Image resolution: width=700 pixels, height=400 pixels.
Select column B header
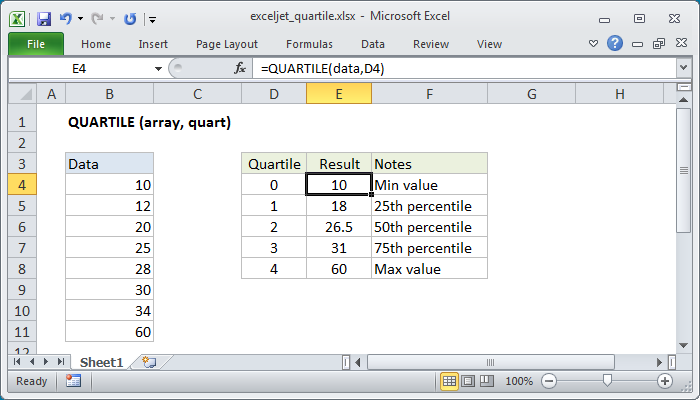(x=109, y=94)
